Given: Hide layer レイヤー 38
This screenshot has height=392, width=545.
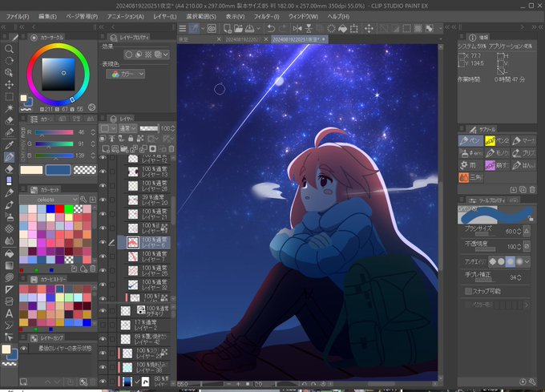Looking at the screenshot, I should coord(103,367).
